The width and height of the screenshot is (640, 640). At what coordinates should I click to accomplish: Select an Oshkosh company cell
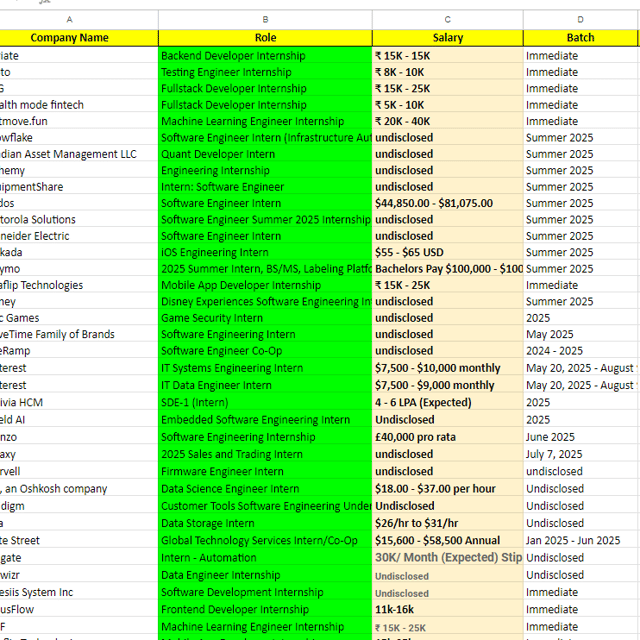coord(79,489)
